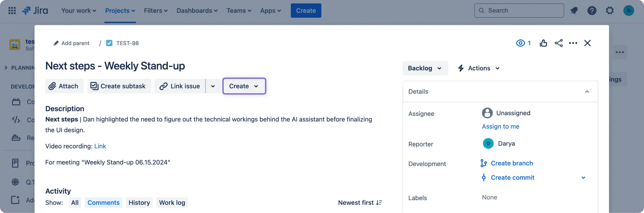The height and width of the screenshot is (213, 644).
Task: Open the share issue icon
Action: [x=559, y=43]
